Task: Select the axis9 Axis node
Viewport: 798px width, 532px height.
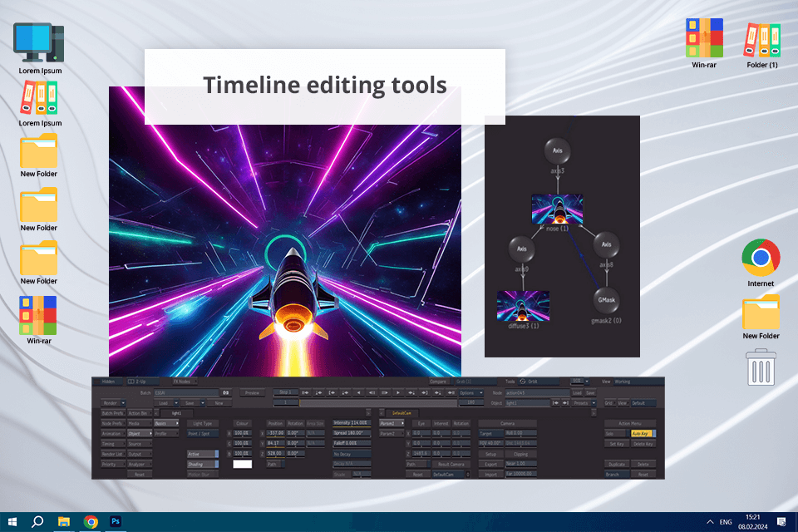Action: click(522, 249)
